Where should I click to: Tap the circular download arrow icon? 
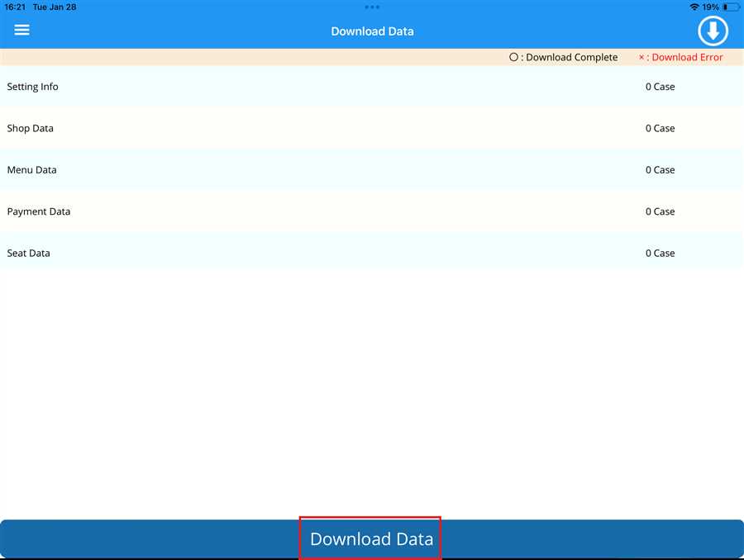[713, 31]
